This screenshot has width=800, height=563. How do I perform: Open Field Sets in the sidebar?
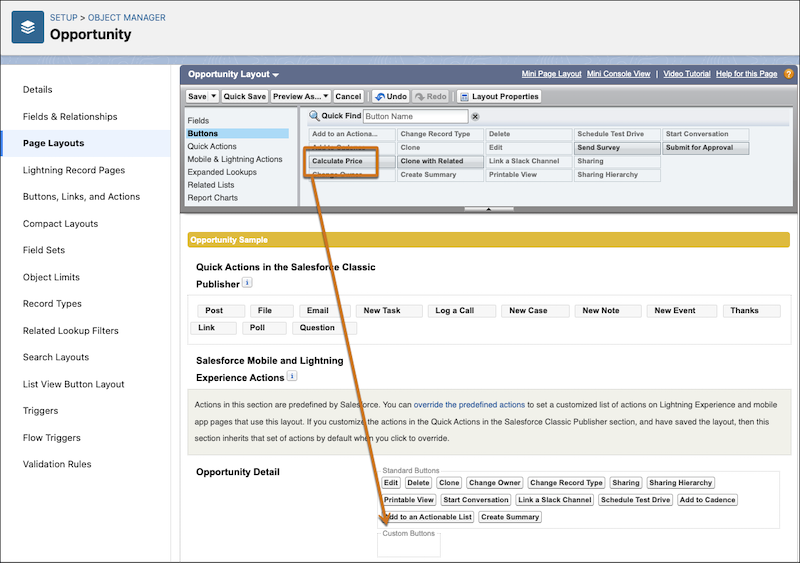(44, 251)
